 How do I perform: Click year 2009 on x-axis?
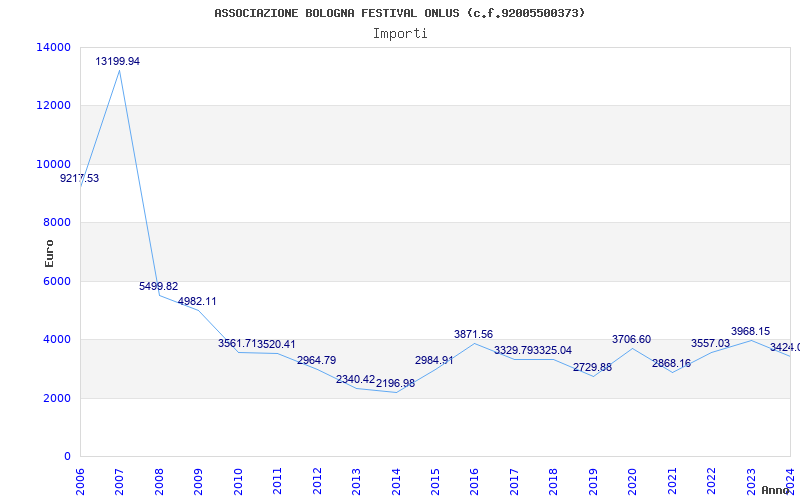pyautogui.click(x=198, y=481)
